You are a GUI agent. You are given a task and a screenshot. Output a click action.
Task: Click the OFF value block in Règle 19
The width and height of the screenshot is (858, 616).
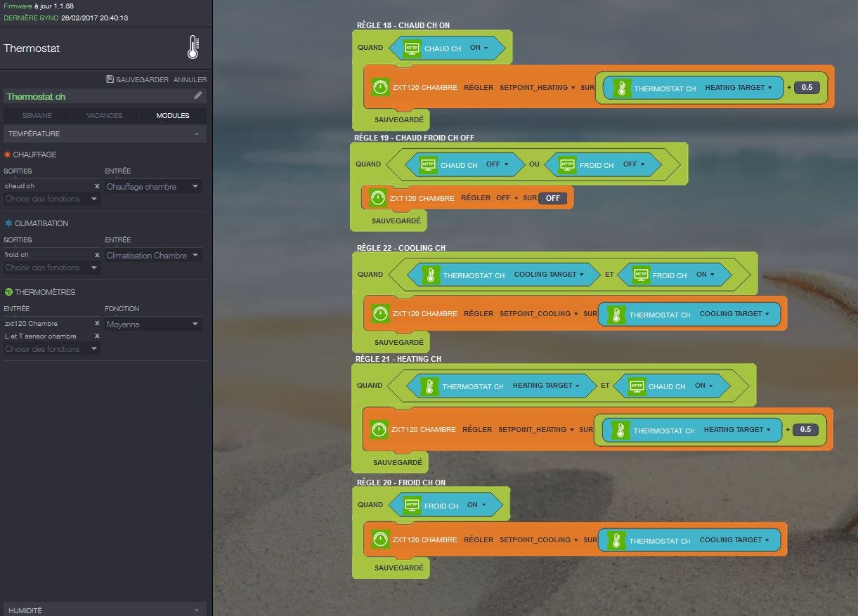(552, 198)
